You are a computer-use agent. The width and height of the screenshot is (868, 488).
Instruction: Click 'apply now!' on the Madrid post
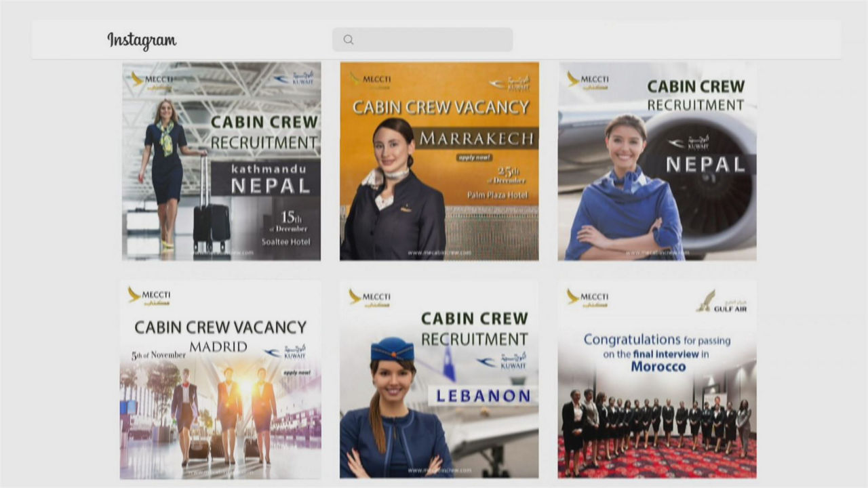pos(296,372)
